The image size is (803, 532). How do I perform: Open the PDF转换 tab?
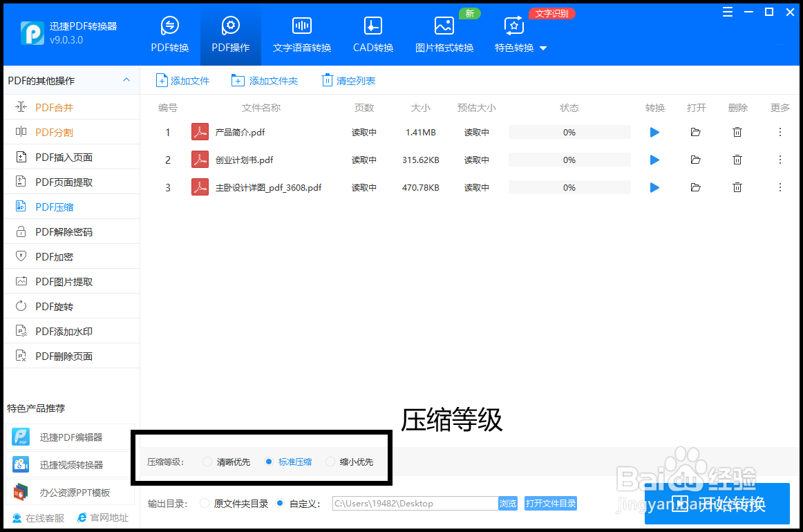[169, 35]
